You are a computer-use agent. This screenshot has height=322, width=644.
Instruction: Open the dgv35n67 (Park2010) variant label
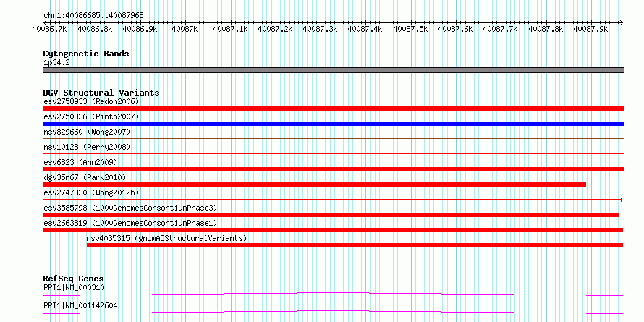(x=85, y=177)
